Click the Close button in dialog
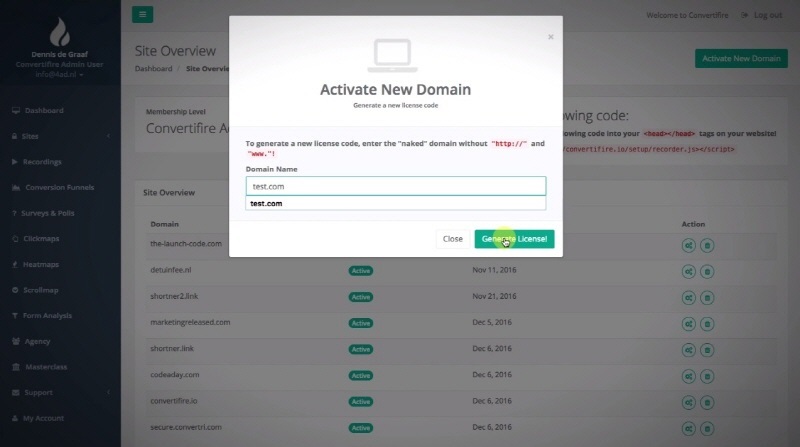The width and height of the screenshot is (800, 447). pyautogui.click(x=453, y=239)
